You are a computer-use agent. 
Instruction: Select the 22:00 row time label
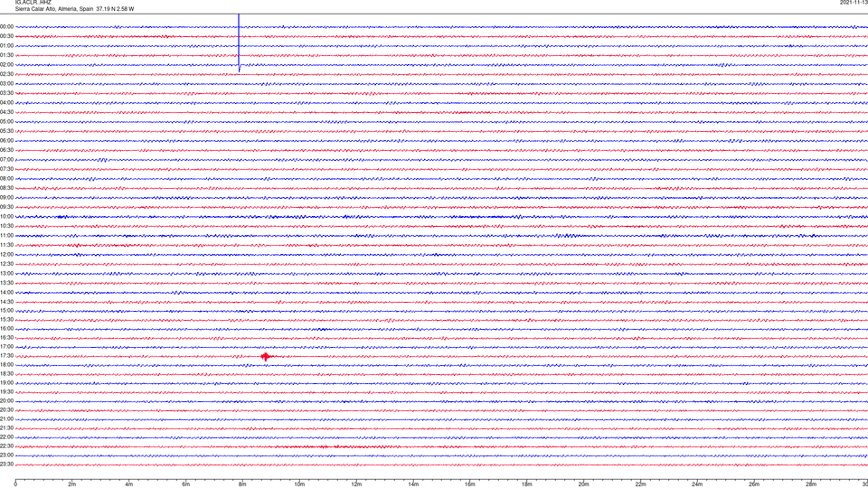point(6,436)
